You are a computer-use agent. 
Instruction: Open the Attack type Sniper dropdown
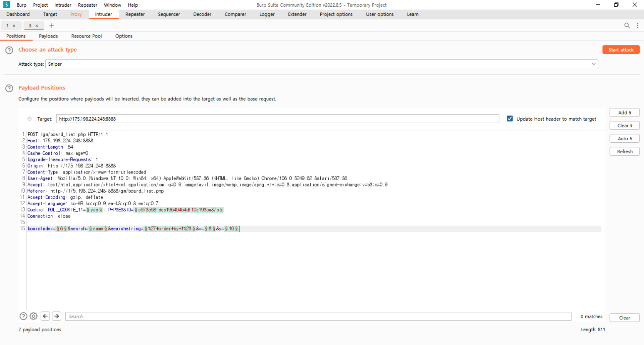click(x=322, y=64)
